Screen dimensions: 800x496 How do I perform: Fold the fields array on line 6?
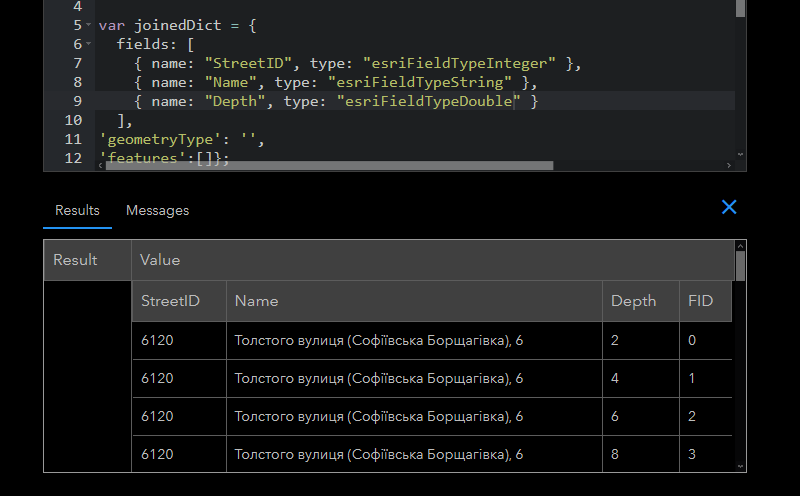tap(89, 44)
